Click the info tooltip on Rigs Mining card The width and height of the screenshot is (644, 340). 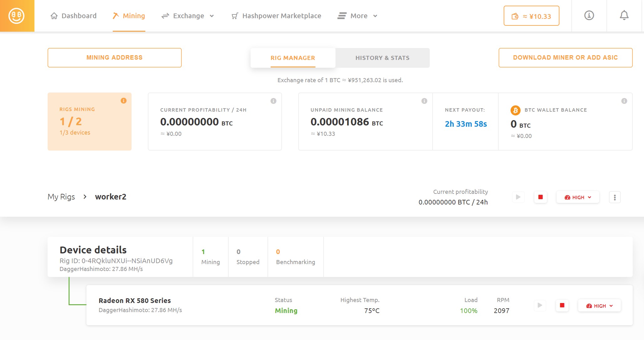point(123,101)
